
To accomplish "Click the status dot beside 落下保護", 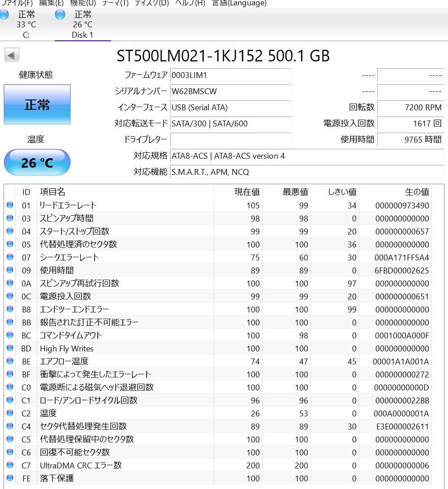I will (x=10, y=478).
